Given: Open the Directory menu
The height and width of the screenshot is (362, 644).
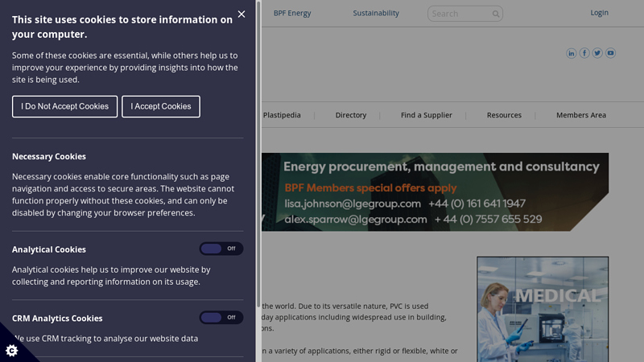Looking at the screenshot, I should pyautogui.click(x=351, y=115).
